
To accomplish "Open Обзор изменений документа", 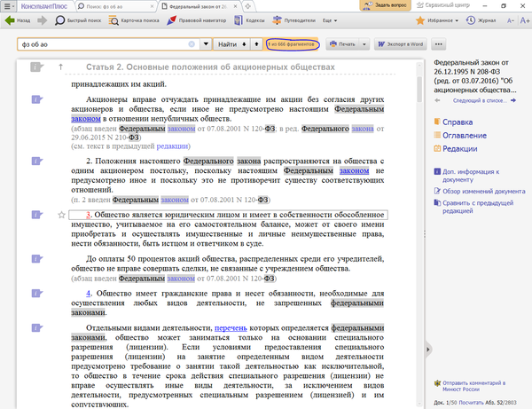I will pyautogui.click(x=480, y=191).
